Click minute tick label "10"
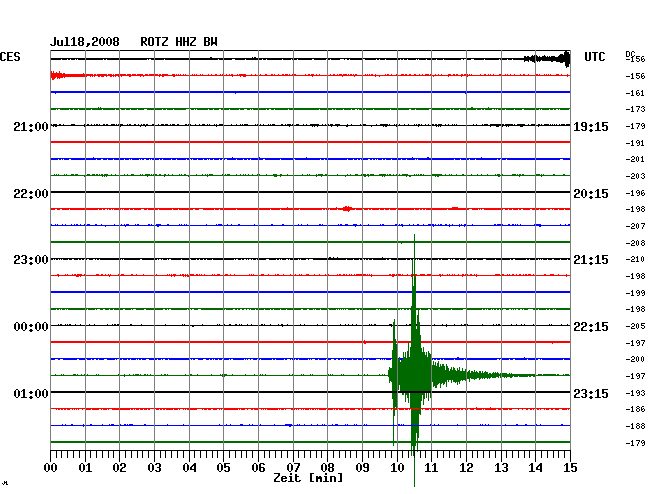This screenshot has width=650, height=494. (397, 468)
